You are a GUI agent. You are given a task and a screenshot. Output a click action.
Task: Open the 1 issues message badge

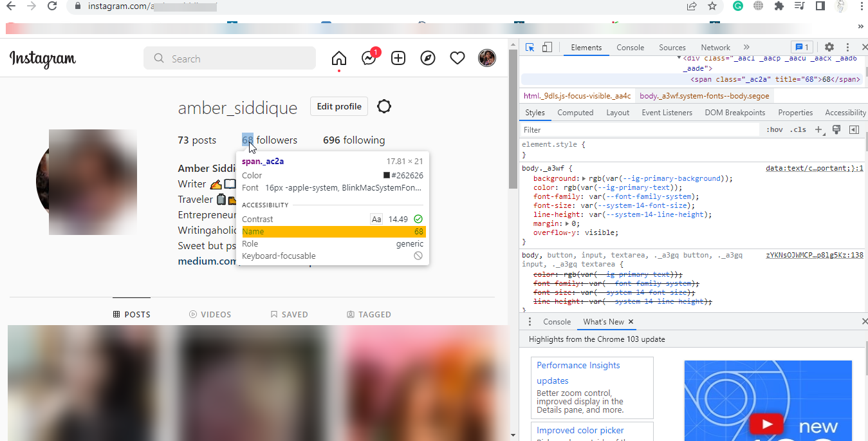802,48
